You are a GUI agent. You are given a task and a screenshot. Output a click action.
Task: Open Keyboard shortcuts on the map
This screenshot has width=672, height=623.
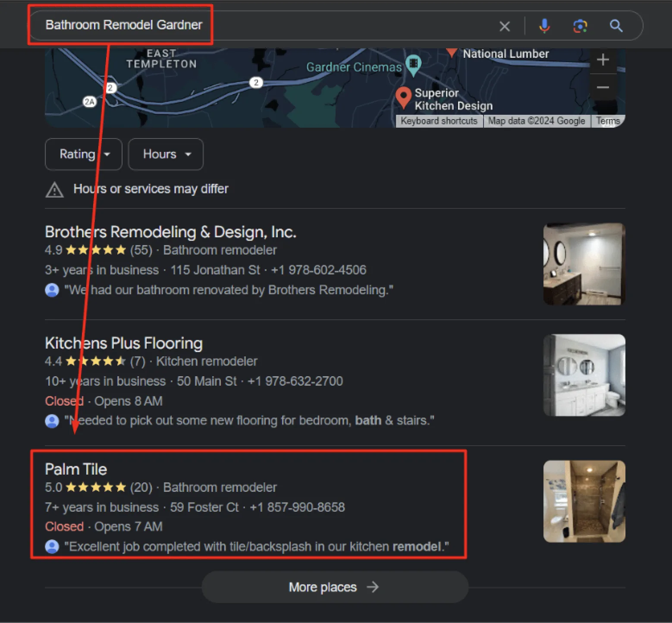click(439, 121)
